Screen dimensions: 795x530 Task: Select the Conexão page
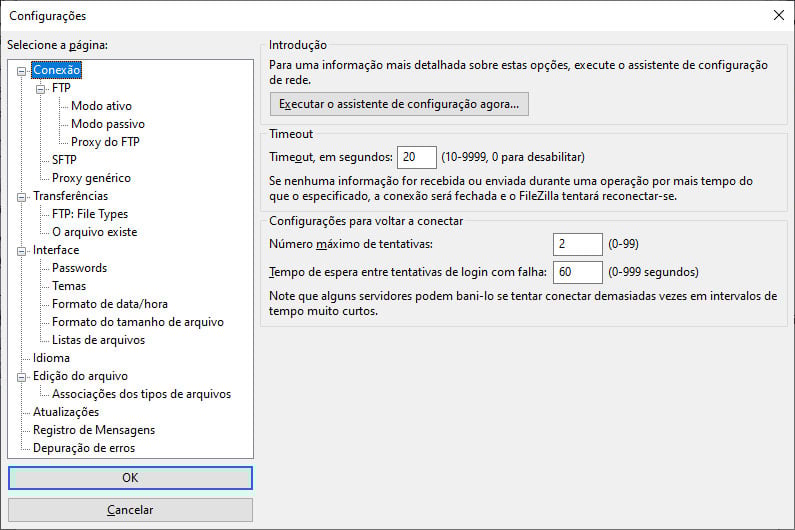click(x=56, y=70)
